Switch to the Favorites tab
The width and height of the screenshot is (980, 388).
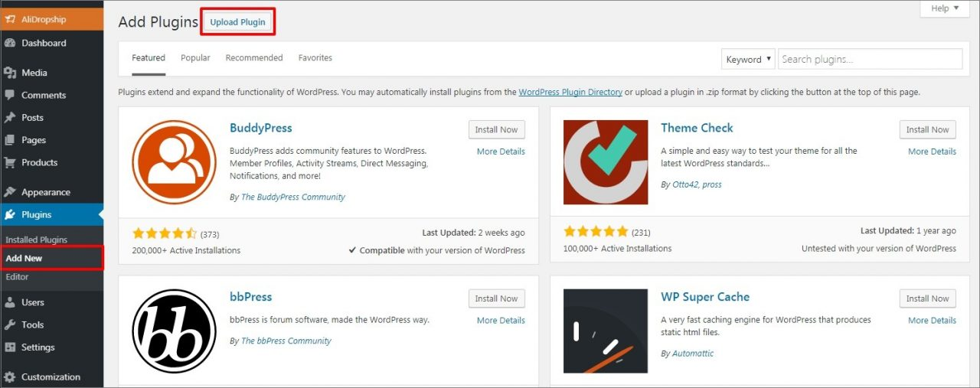point(315,58)
